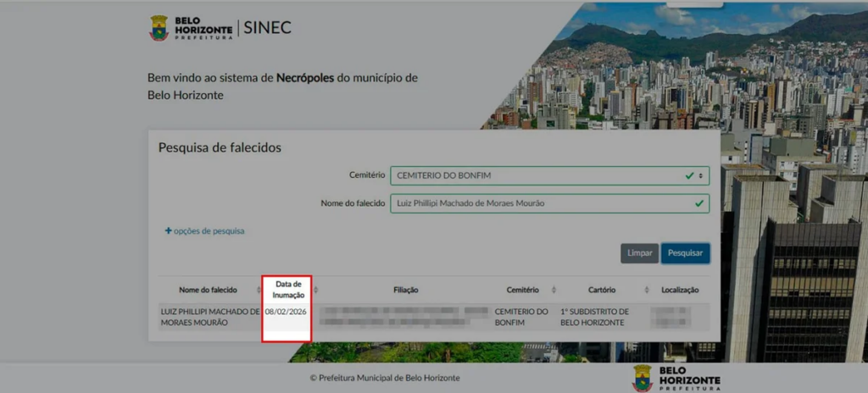The image size is (868, 393).
Task: Click sort arrows next to Cemitério header
Action: pyautogui.click(x=554, y=290)
